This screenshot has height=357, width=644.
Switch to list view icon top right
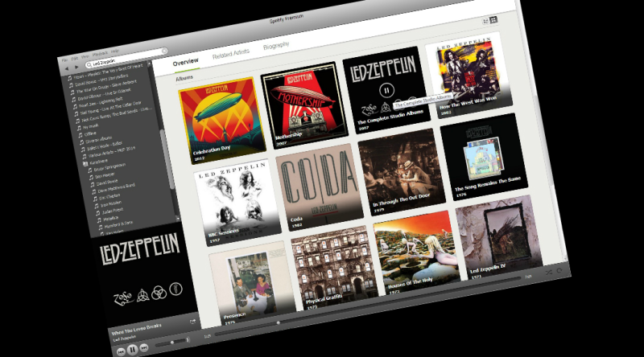[485, 21]
